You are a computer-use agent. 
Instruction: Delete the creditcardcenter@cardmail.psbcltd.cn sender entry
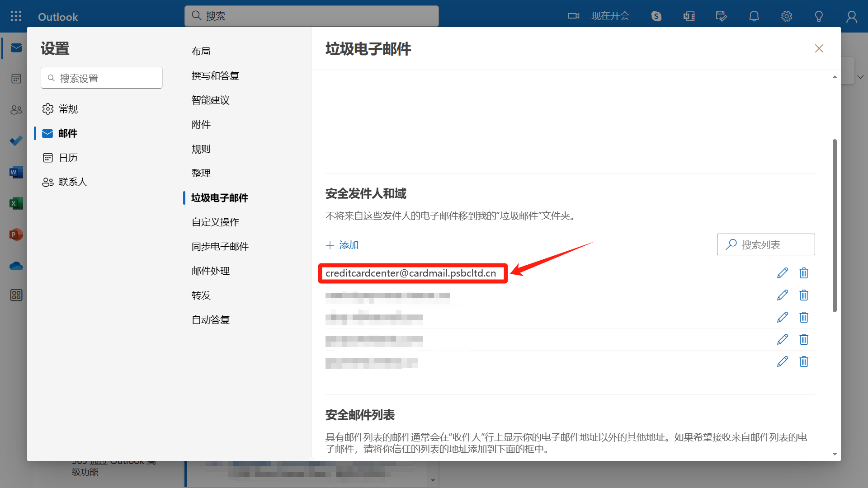(x=804, y=273)
